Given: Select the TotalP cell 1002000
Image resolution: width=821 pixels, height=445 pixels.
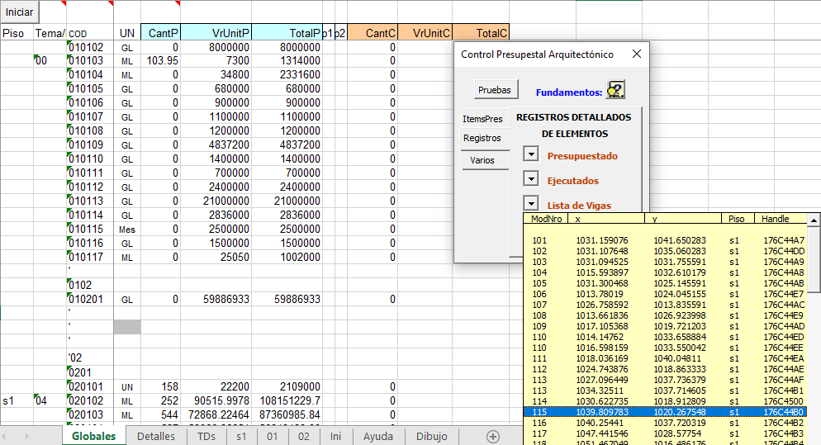Looking at the screenshot, I should pyautogui.click(x=287, y=257).
